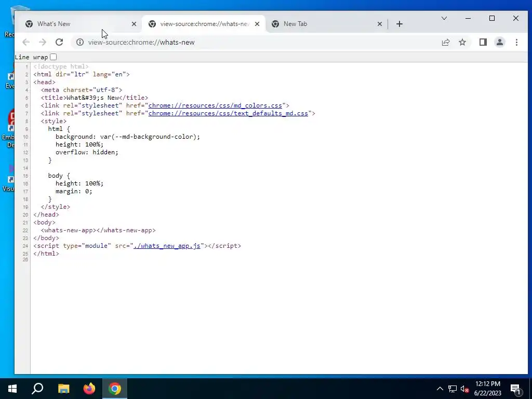The image size is (532, 399).
Task: Open File Explorer from taskbar
Action: 63,389
